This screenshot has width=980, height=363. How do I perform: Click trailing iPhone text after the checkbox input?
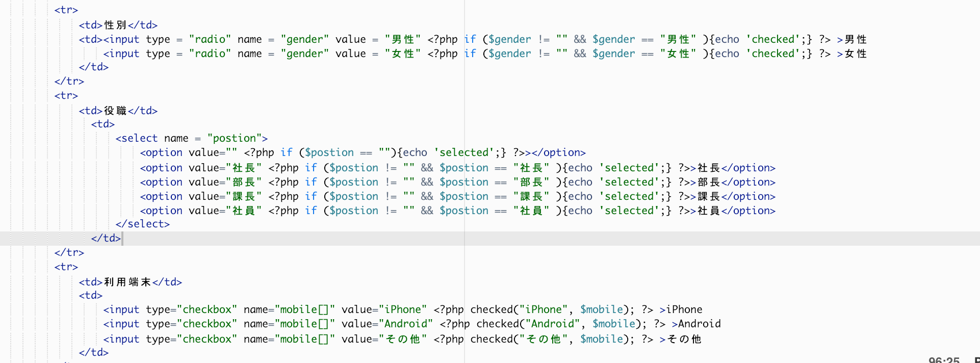pos(684,309)
